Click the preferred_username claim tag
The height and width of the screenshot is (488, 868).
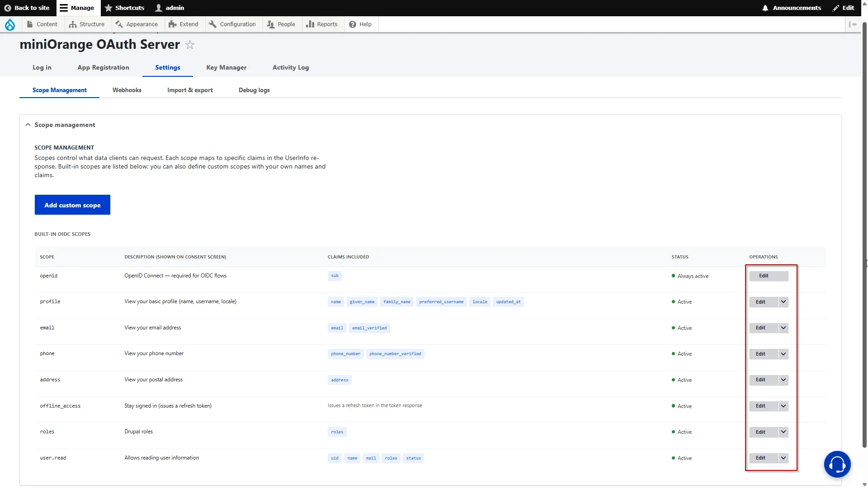(x=441, y=302)
